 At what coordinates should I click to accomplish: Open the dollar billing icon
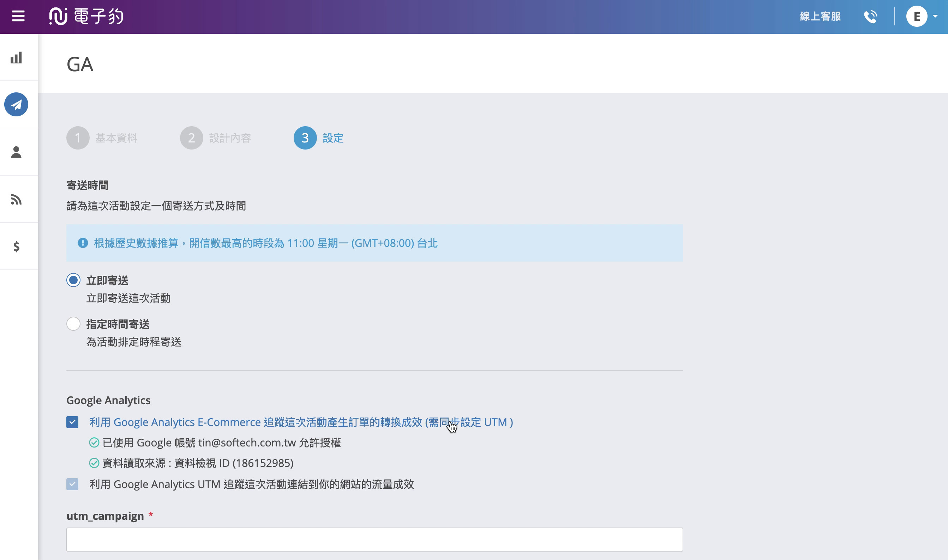tap(16, 246)
